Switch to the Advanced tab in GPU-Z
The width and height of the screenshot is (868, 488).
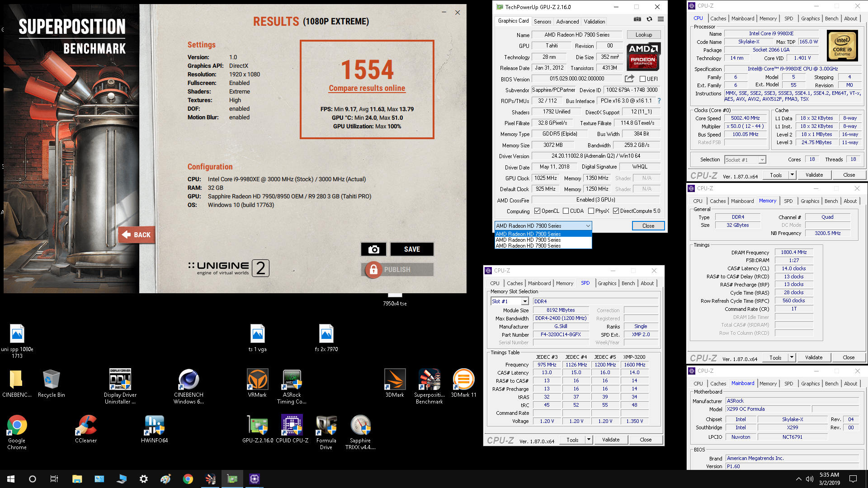tap(567, 21)
